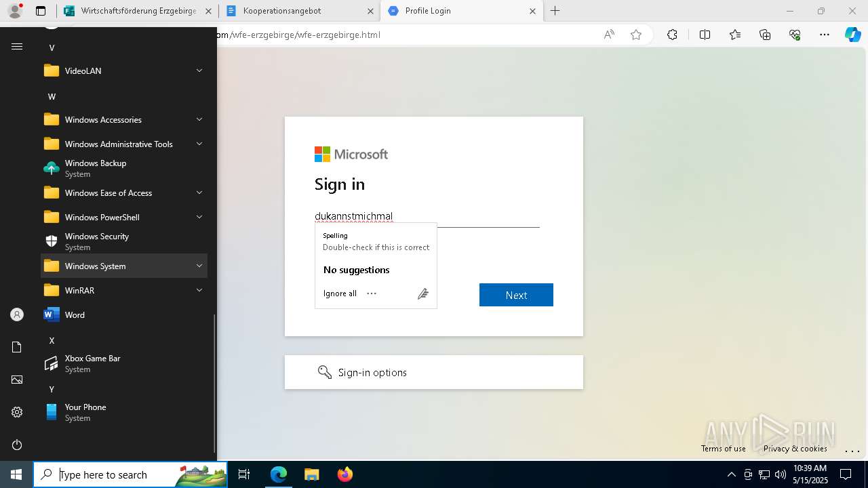Close the Kooperationsangebot tab

pyautogui.click(x=370, y=11)
